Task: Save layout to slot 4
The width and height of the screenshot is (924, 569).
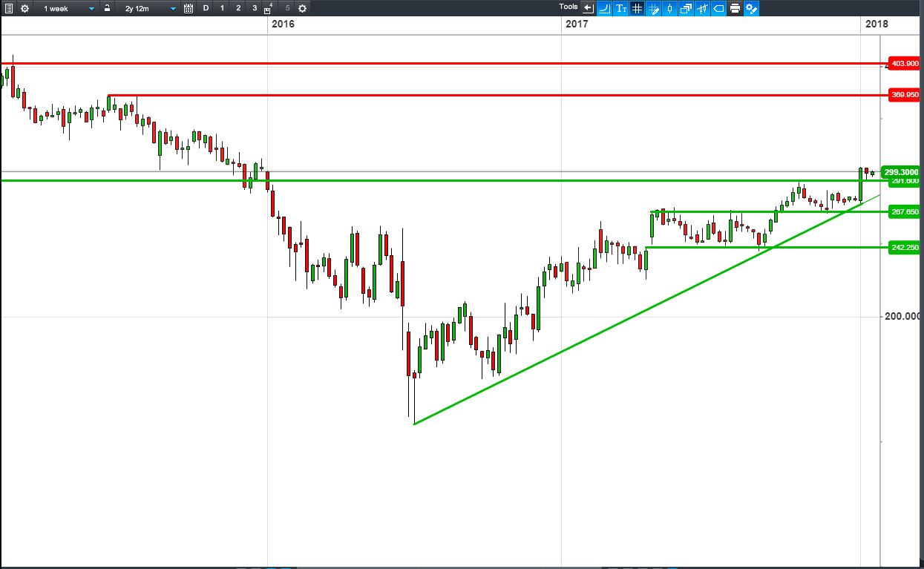Action: tap(269, 8)
